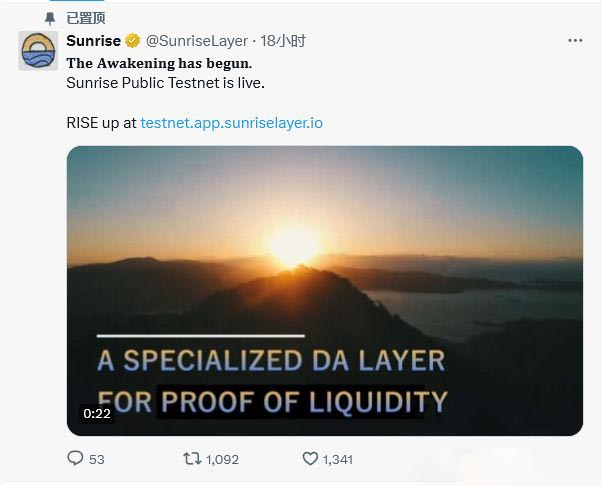Click the pinned pushpin icon

[x=50, y=18]
